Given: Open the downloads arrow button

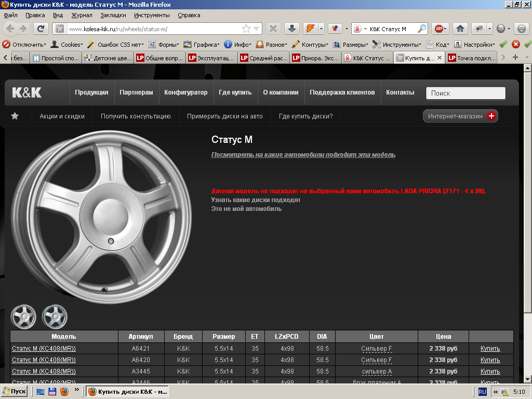Looking at the screenshot, I should (x=292, y=29).
